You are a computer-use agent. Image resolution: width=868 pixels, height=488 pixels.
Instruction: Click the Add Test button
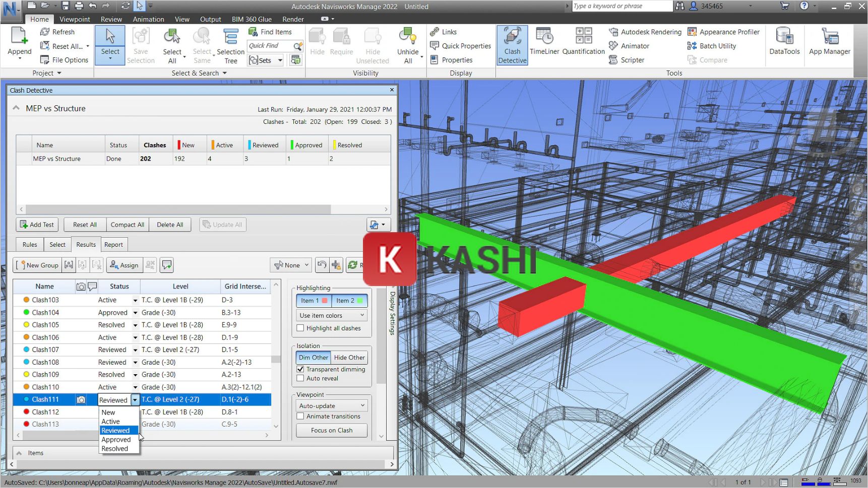pyautogui.click(x=37, y=224)
